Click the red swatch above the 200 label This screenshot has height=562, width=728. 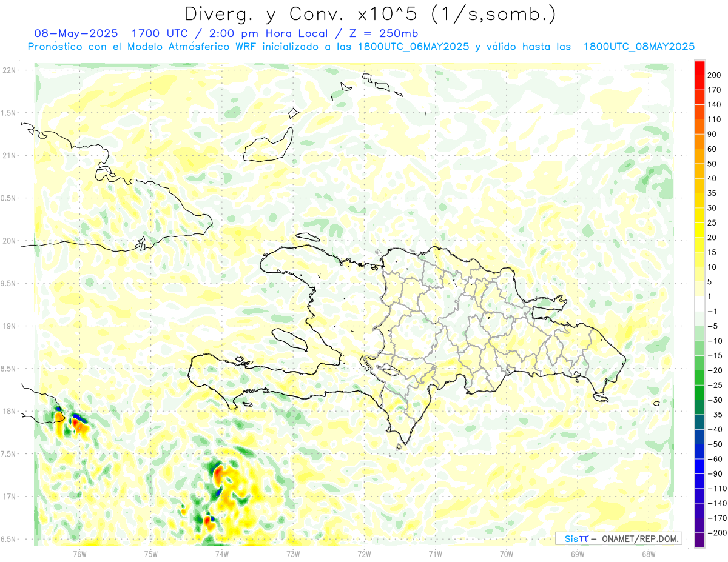pos(699,67)
